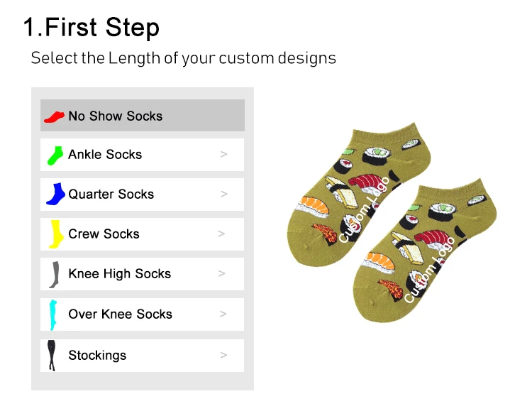Select the No Show Socks option
The image size is (532, 406).
pyautogui.click(x=115, y=116)
